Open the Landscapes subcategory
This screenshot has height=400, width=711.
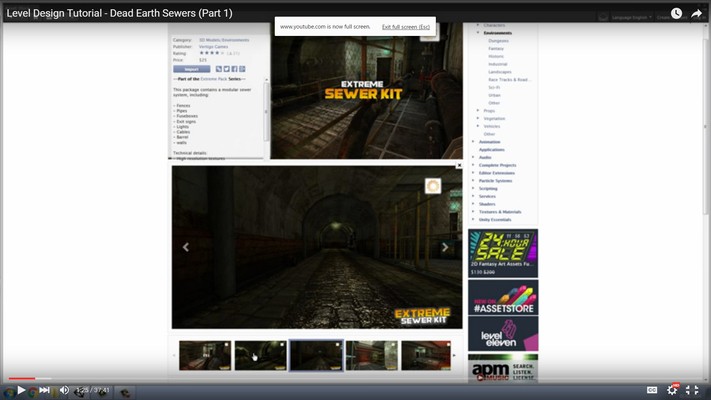tap(500, 72)
